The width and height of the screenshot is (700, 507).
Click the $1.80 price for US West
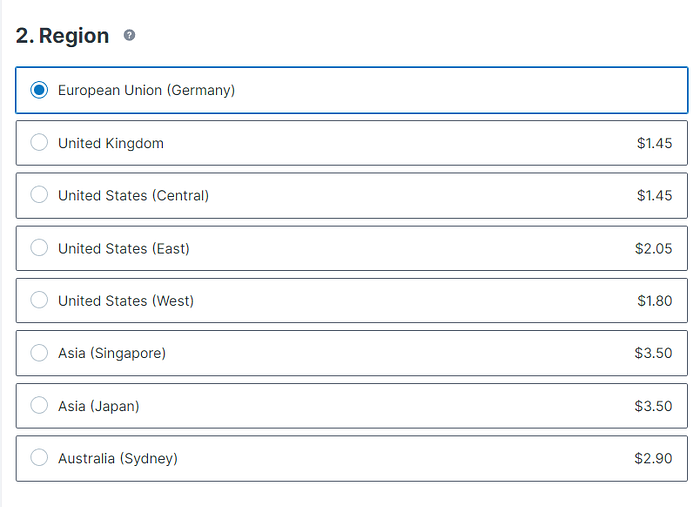[654, 301]
